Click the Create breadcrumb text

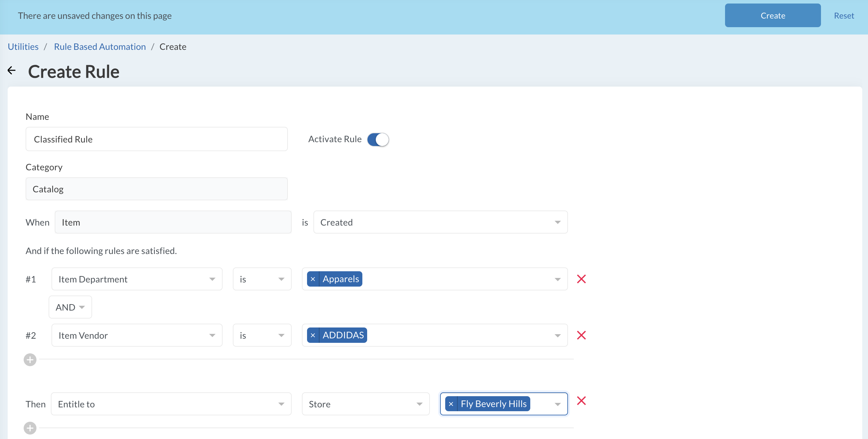[x=173, y=46]
